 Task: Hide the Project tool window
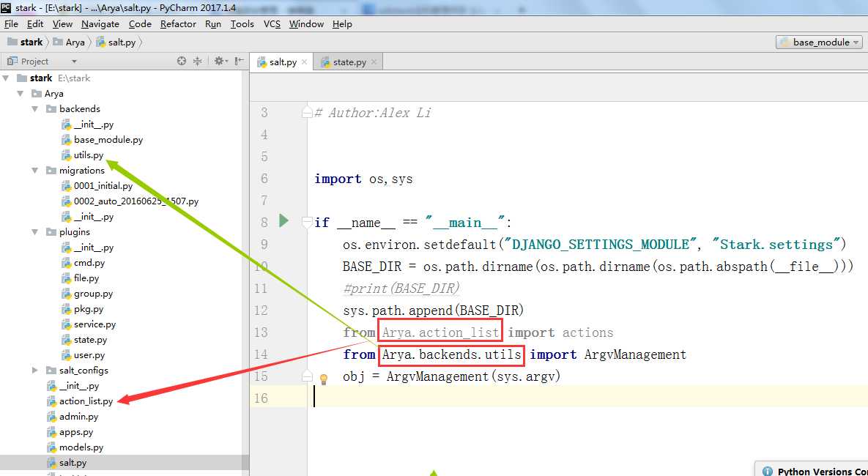pos(239,61)
